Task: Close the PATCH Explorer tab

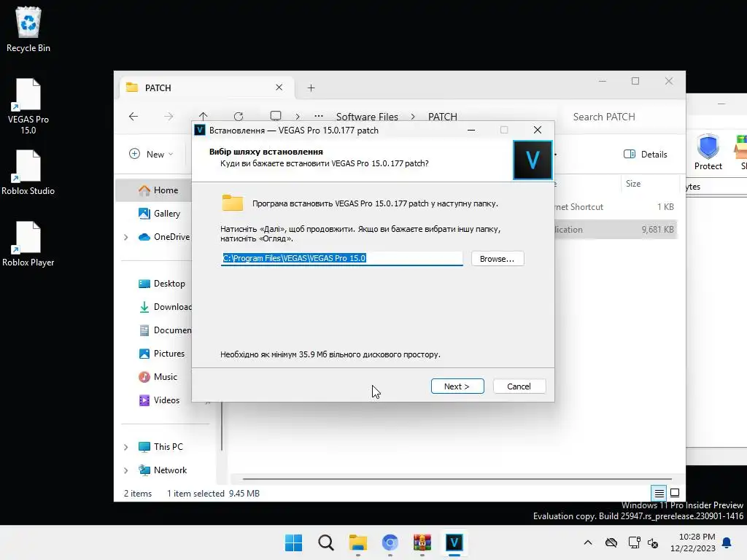Action: tap(279, 87)
